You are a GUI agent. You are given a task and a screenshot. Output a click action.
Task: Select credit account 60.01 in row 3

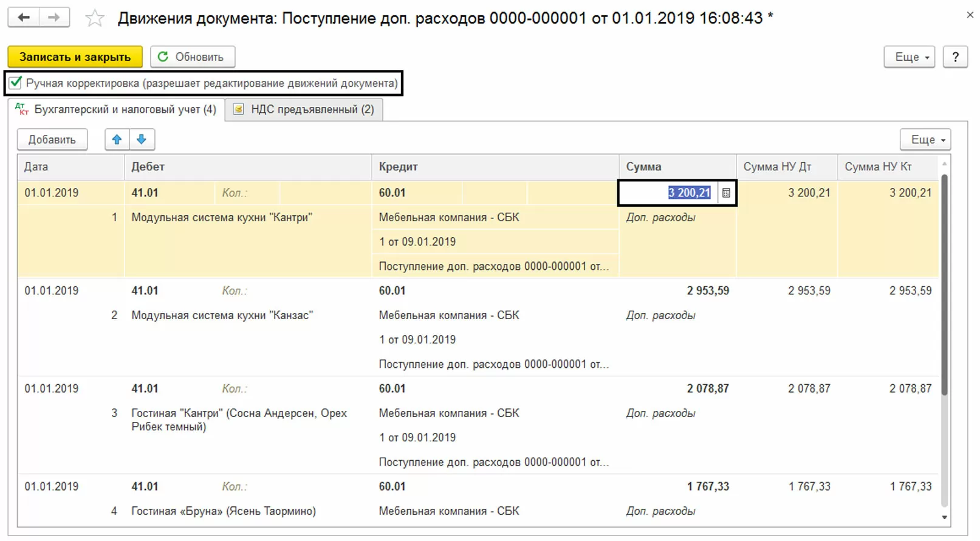(x=392, y=388)
